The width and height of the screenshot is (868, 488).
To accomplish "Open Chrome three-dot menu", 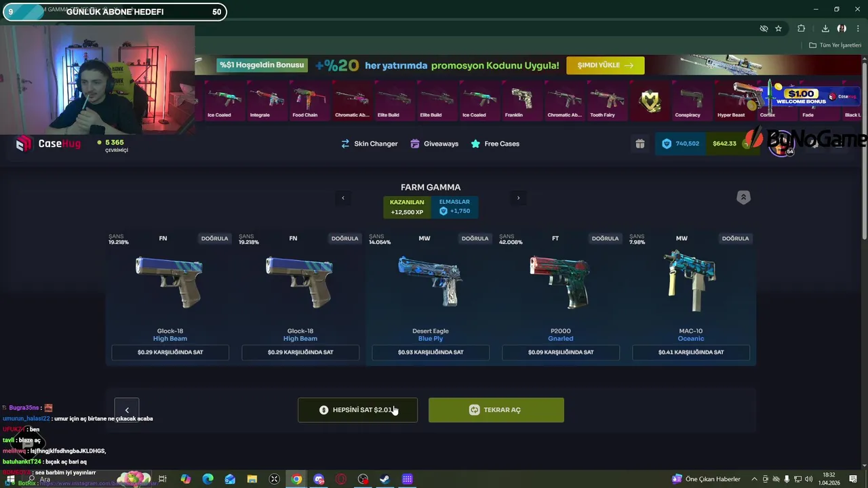I will (858, 28).
